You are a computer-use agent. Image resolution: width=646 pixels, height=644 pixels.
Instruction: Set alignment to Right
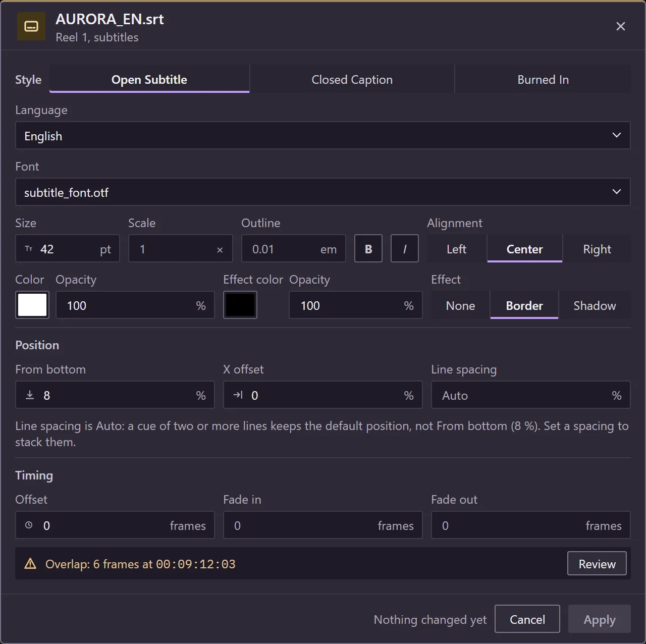click(597, 249)
